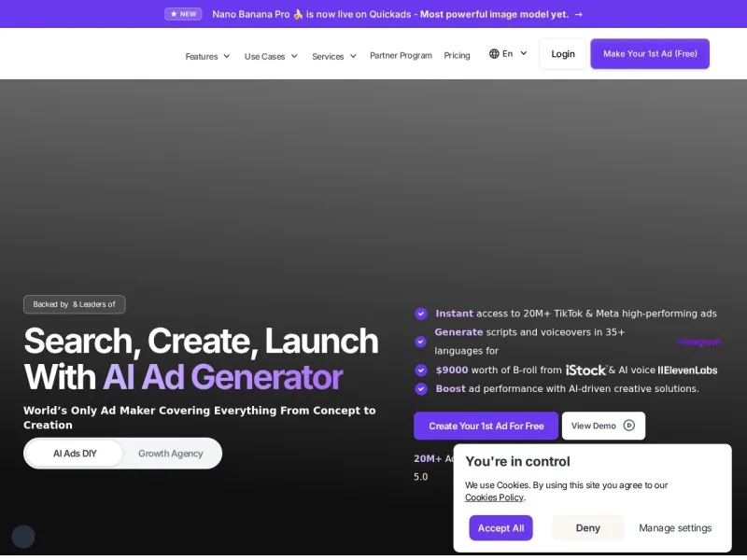Click Create Your 1st Ad For Free

tap(486, 426)
